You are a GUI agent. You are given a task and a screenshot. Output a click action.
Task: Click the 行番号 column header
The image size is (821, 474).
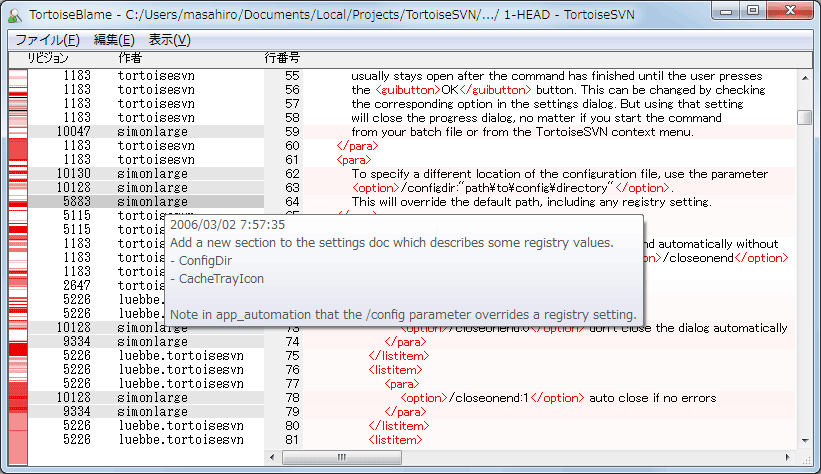282,58
